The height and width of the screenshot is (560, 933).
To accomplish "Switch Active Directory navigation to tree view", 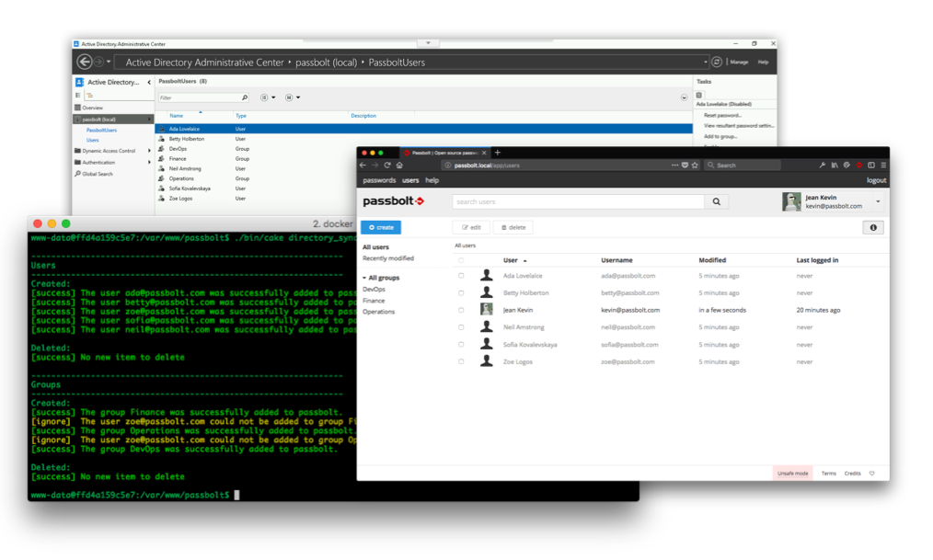I will pyautogui.click(x=90, y=95).
